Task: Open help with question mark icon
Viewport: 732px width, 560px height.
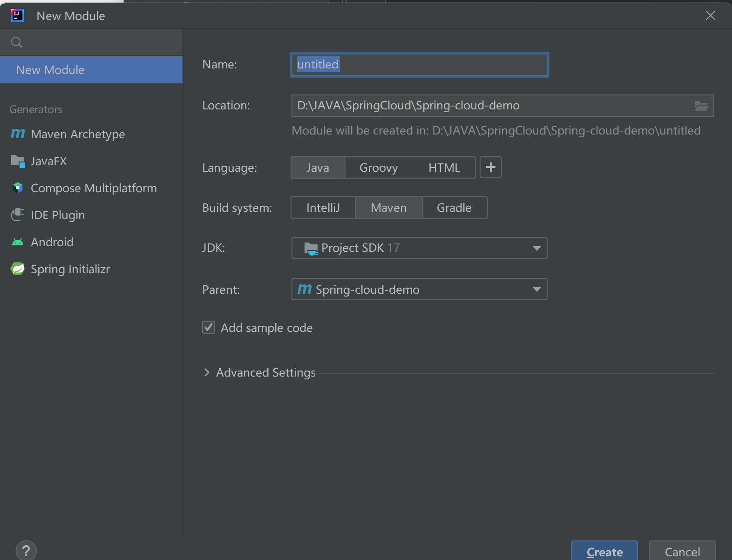Action: coord(26,551)
